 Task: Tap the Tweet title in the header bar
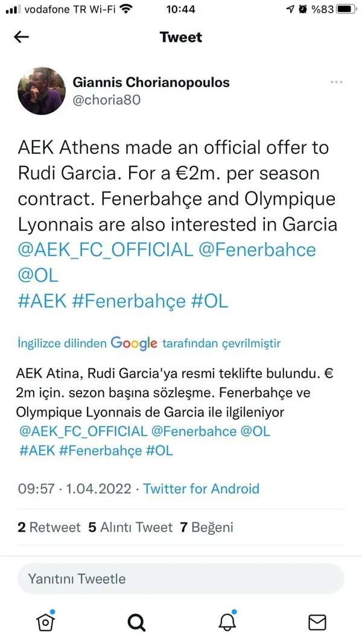pyautogui.click(x=180, y=37)
